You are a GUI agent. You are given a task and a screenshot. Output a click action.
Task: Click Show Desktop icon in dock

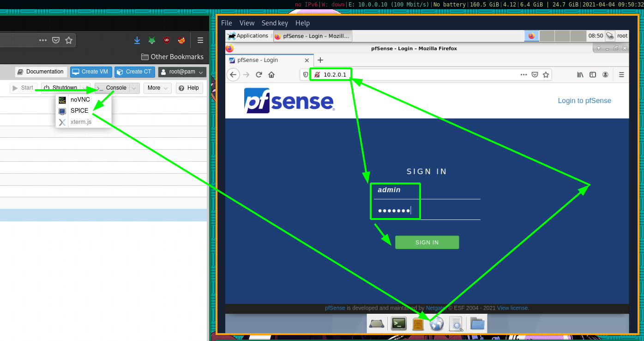click(377, 324)
